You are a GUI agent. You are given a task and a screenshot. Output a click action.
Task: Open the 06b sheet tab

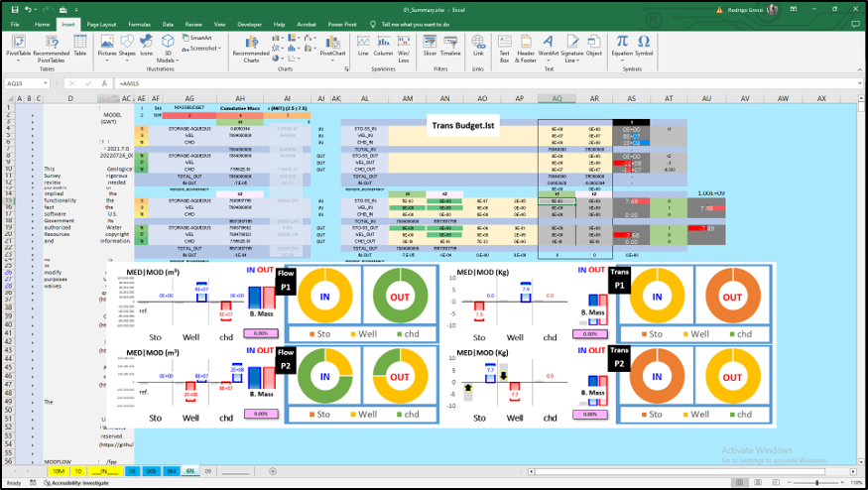click(x=151, y=471)
